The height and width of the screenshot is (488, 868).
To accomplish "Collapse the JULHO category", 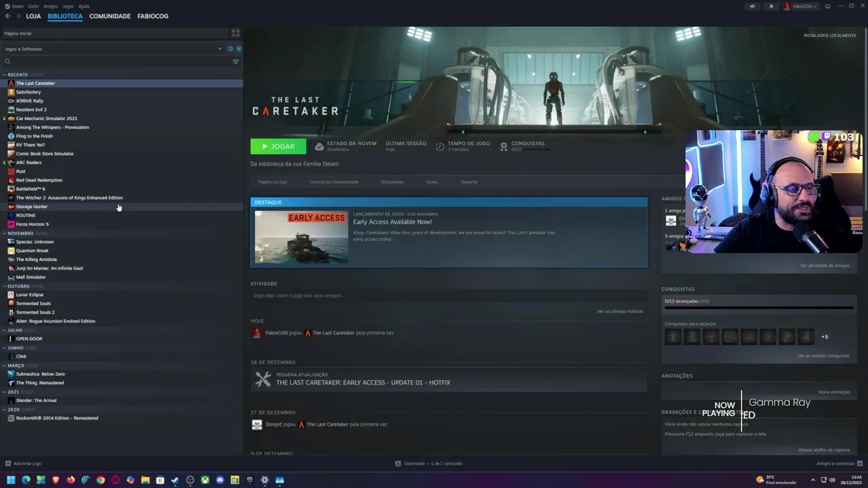I will pyautogui.click(x=4, y=330).
